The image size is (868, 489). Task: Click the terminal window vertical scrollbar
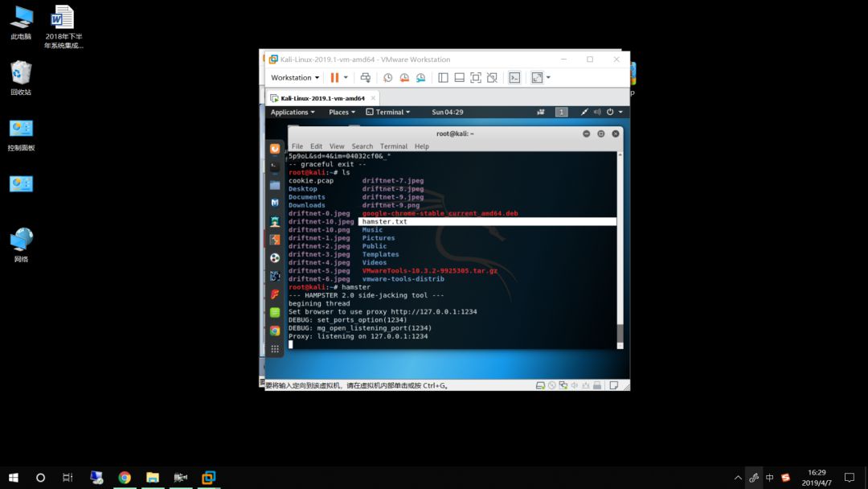pyautogui.click(x=620, y=250)
